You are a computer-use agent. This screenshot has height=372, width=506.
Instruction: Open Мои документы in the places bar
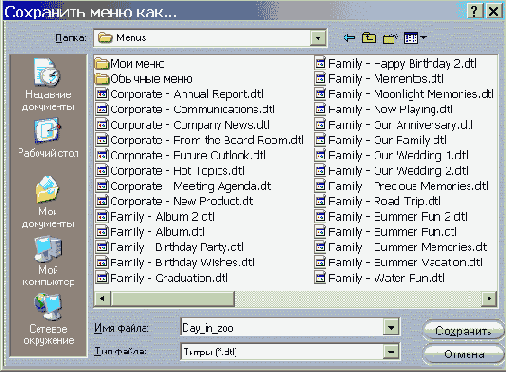pos(48,202)
